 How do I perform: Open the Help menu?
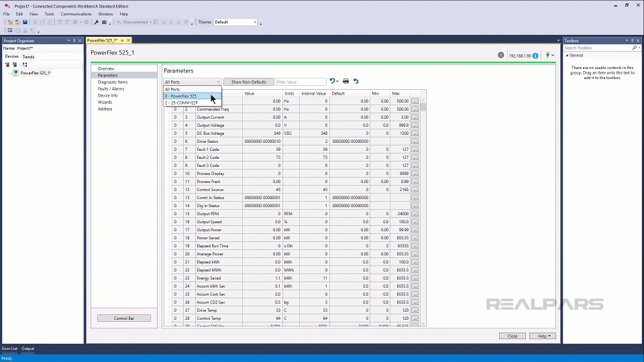124,14
